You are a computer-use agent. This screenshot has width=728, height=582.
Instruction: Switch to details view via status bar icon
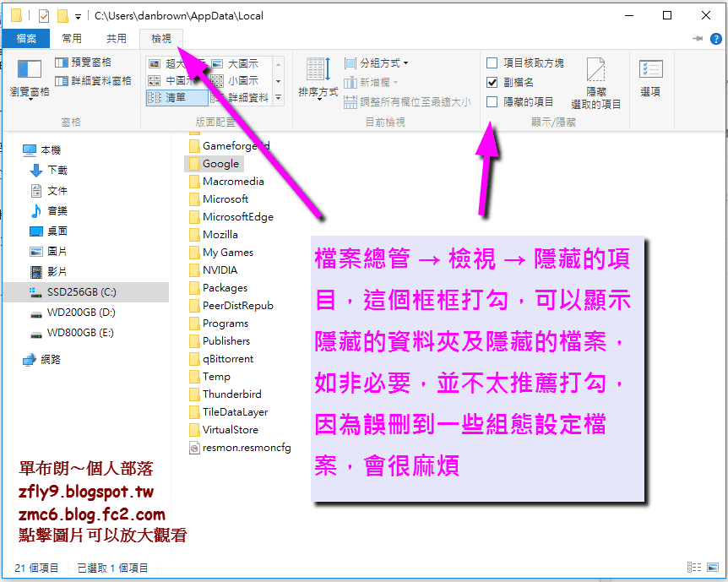694,567
